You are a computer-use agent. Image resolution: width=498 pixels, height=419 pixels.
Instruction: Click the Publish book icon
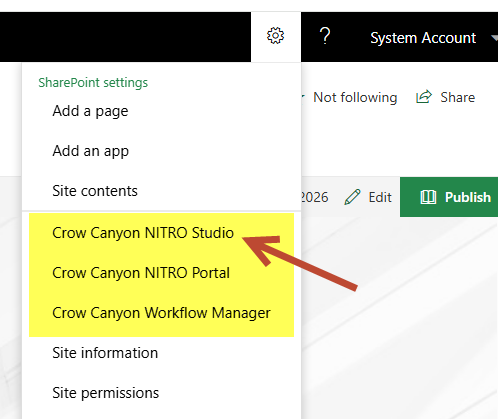428,197
